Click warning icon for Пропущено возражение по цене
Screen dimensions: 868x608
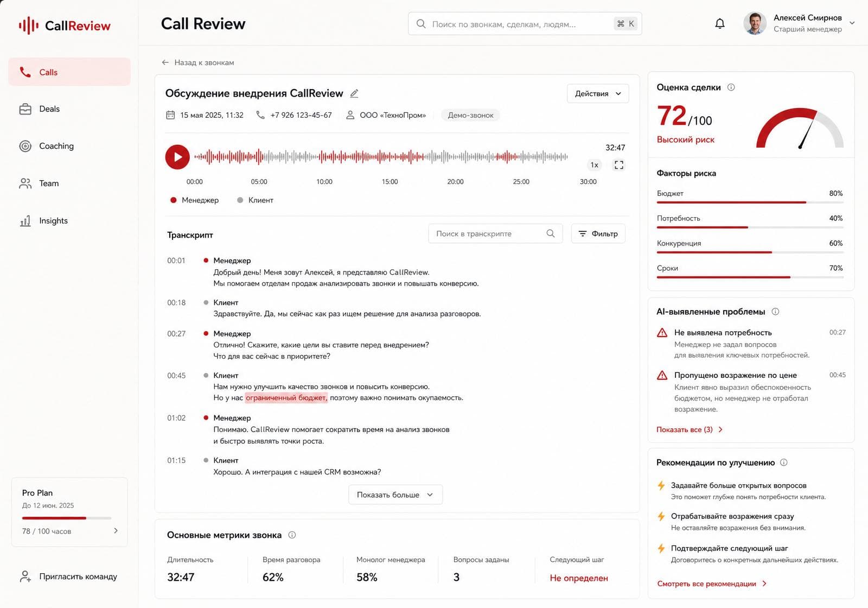662,375
